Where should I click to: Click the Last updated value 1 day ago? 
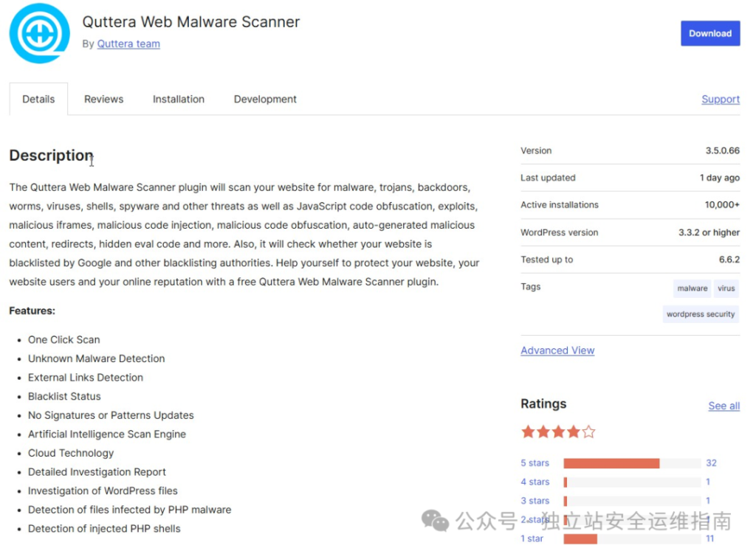(x=719, y=178)
